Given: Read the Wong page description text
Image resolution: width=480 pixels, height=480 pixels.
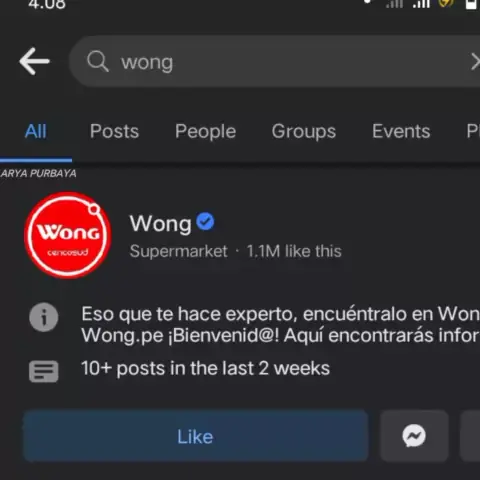Looking at the screenshot, I should (x=280, y=324).
